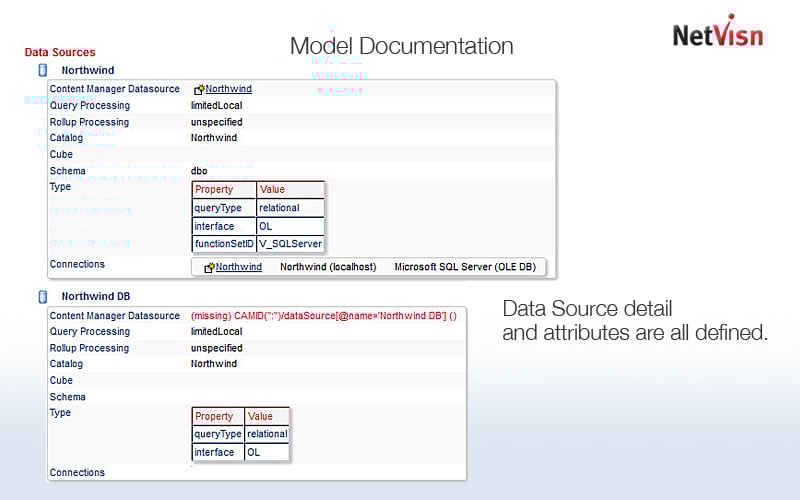Click the connection icon in Northwind Connections row
Viewport: 800px width, 500px height.
[x=209, y=267]
